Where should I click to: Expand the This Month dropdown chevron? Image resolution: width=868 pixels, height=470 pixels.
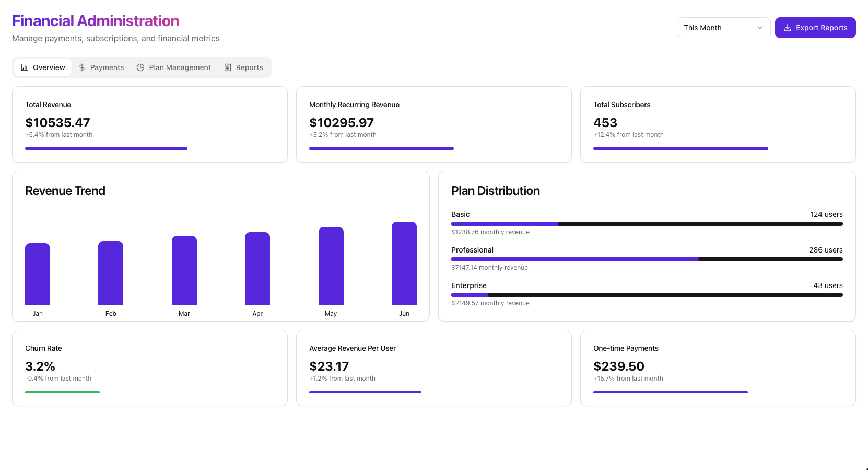pos(760,28)
